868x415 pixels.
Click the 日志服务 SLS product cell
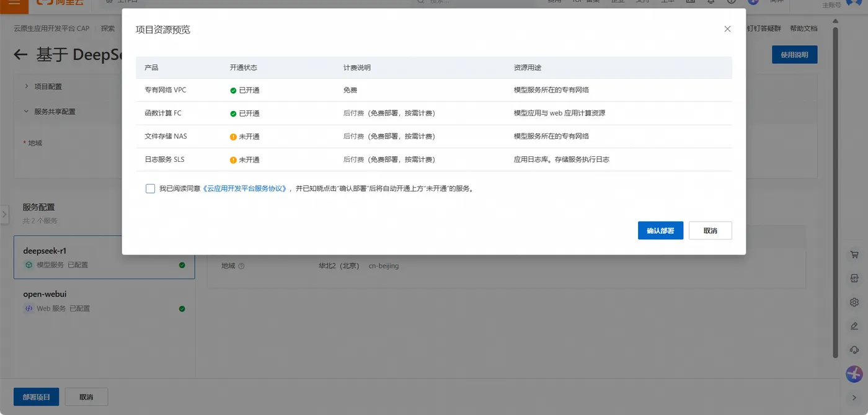coord(164,160)
